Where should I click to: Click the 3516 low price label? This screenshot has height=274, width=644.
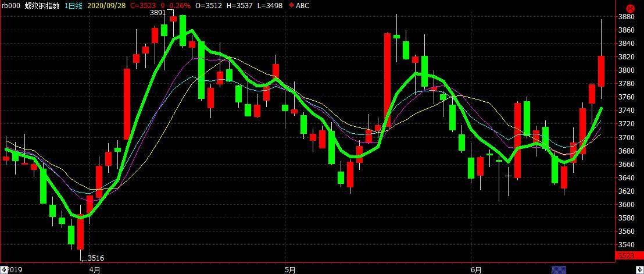click(96, 258)
